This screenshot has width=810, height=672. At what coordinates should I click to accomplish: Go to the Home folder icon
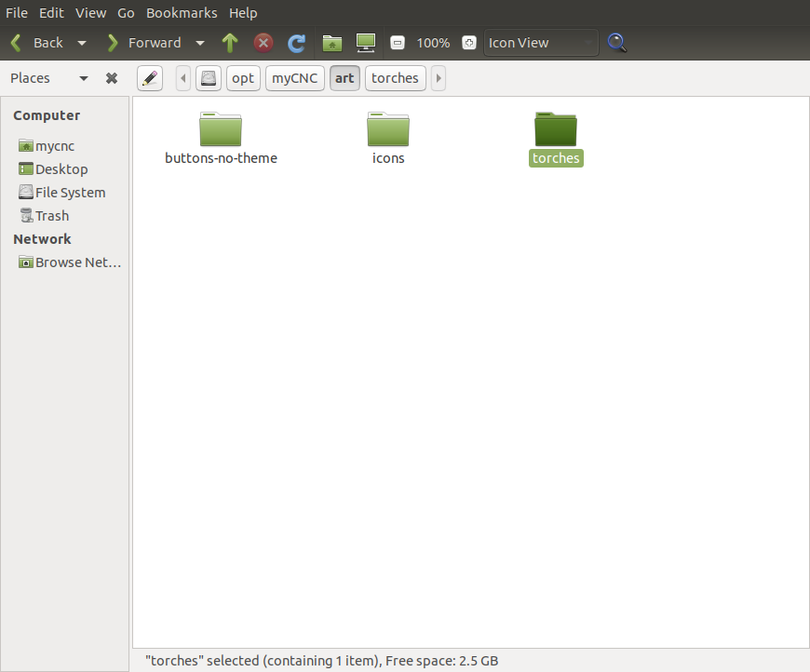pyautogui.click(x=332, y=43)
